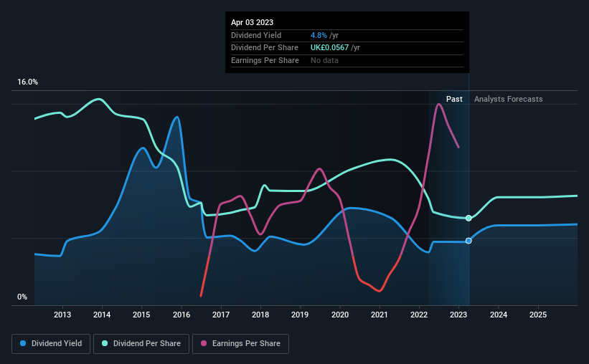Select the 2019 x-axis label
Screen dimensions: 589x364
[300, 315]
